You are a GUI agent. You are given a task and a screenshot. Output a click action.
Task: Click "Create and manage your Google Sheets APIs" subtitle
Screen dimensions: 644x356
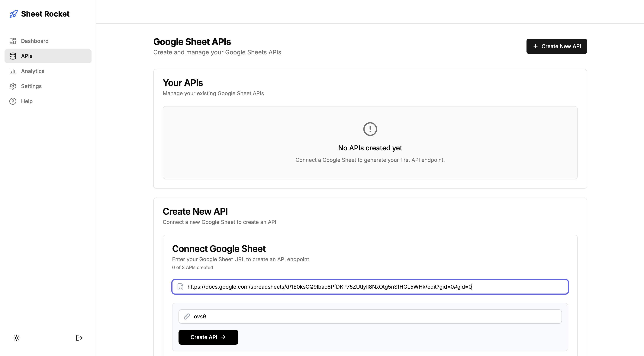click(217, 52)
